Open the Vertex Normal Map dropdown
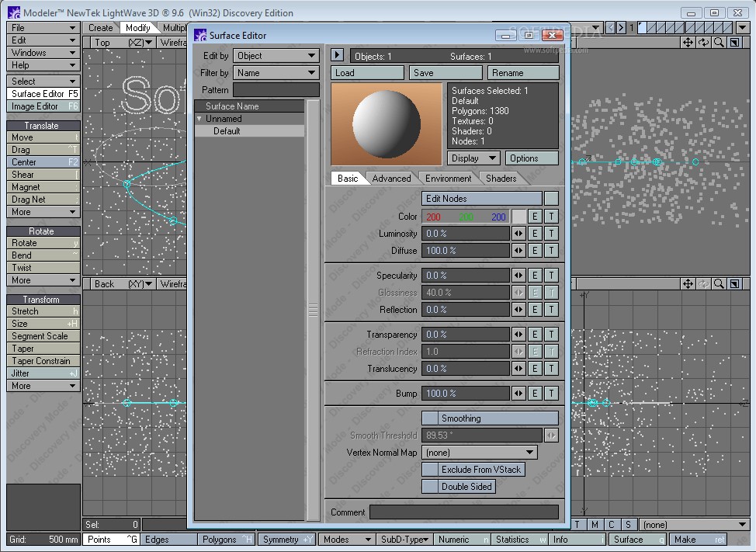Image resolution: width=756 pixels, height=552 pixels. pyautogui.click(x=479, y=452)
